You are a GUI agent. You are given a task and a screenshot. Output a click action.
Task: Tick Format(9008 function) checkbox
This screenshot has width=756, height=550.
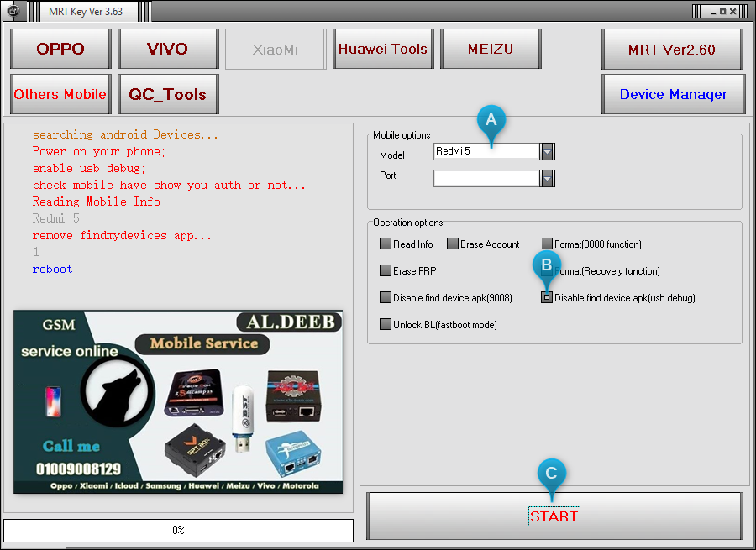(547, 244)
